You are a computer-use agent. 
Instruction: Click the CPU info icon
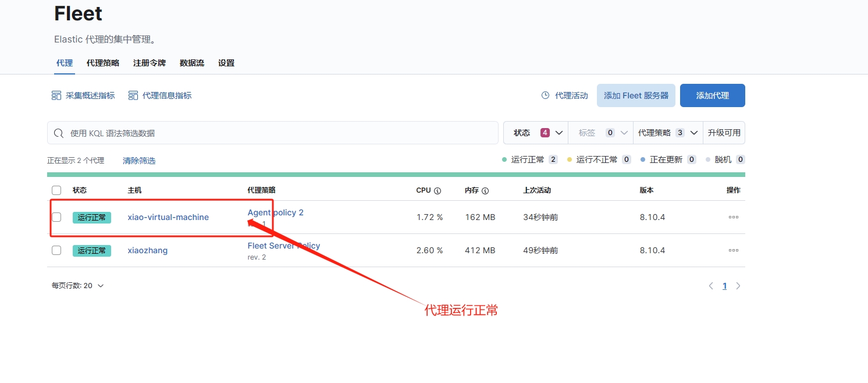click(x=437, y=191)
